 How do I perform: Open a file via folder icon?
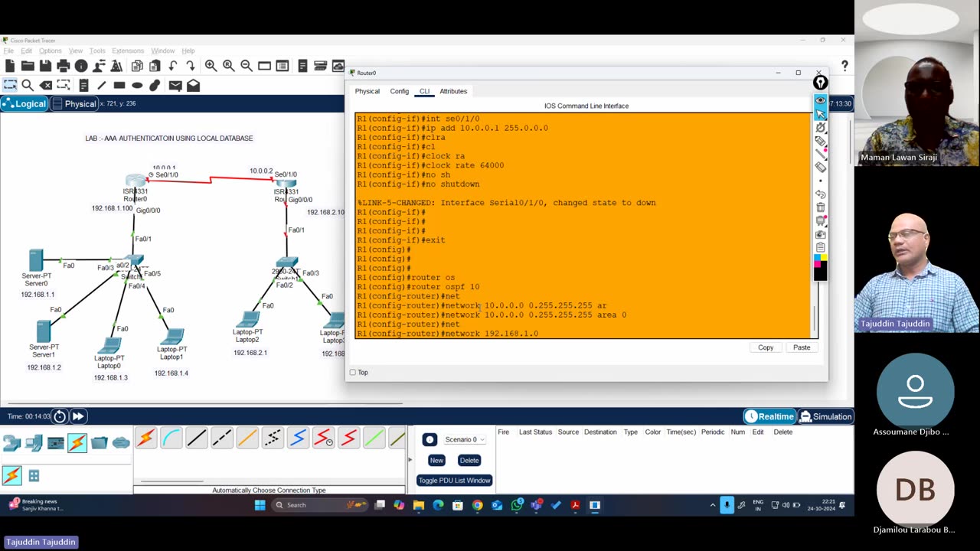click(x=28, y=66)
